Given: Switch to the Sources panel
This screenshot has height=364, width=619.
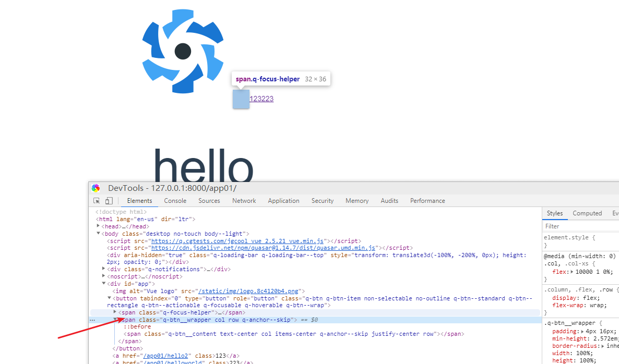Looking at the screenshot, I should pyautogui.click(x=209, y=200).
